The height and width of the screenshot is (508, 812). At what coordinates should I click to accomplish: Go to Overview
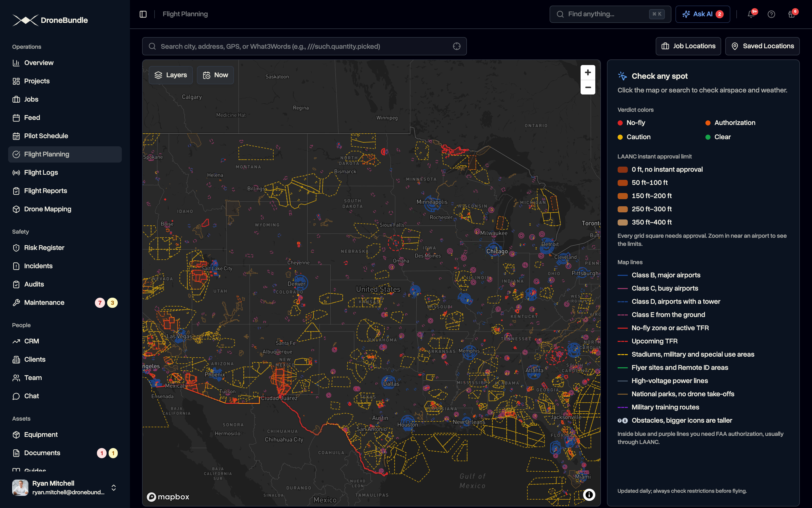pyautogui.click(x=65, y=63)
